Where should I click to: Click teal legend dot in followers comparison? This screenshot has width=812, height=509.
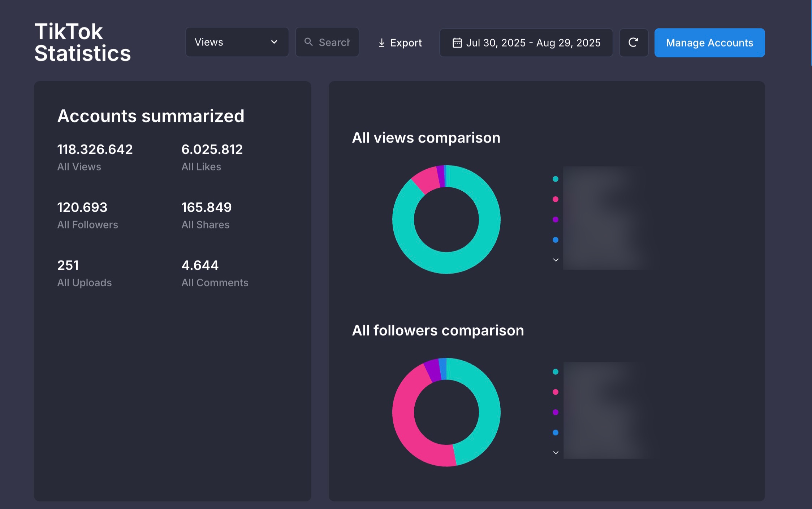click(556, 372)
